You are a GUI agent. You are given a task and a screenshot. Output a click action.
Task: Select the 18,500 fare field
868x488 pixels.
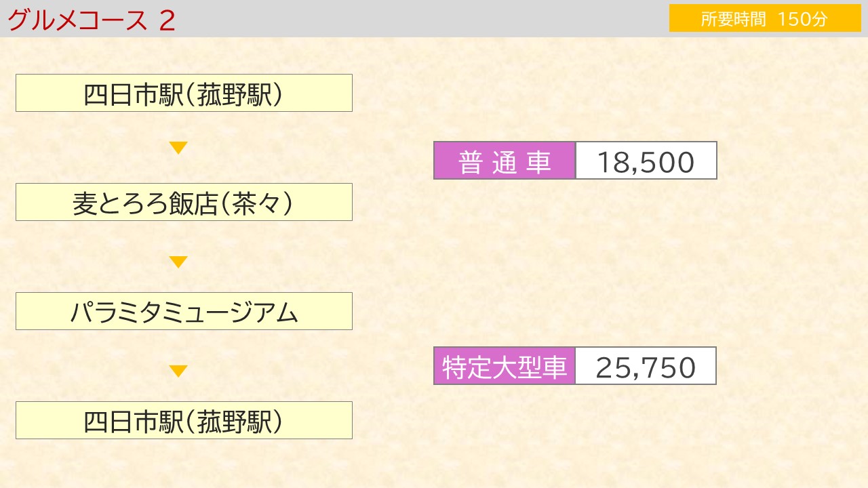point(646,161)
